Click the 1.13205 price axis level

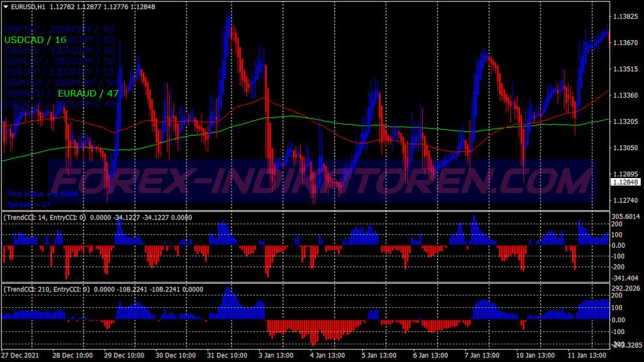626,121
